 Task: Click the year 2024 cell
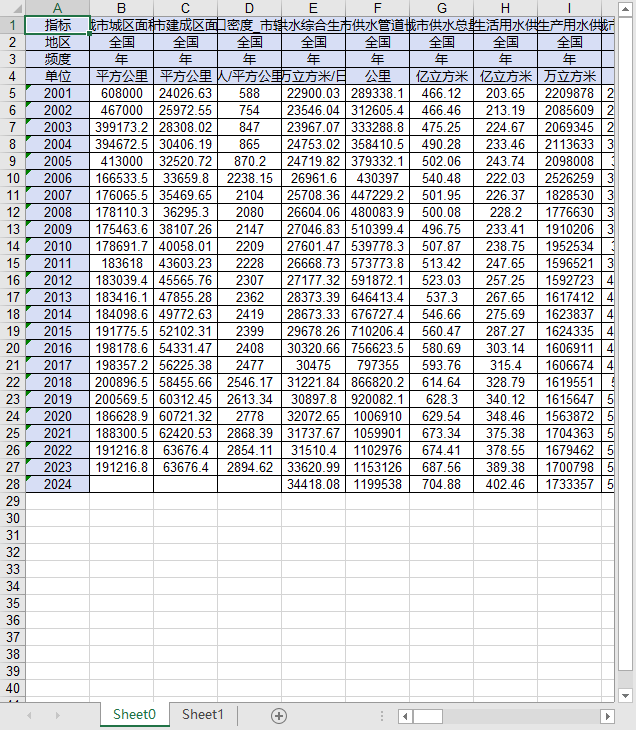(57, 484)
